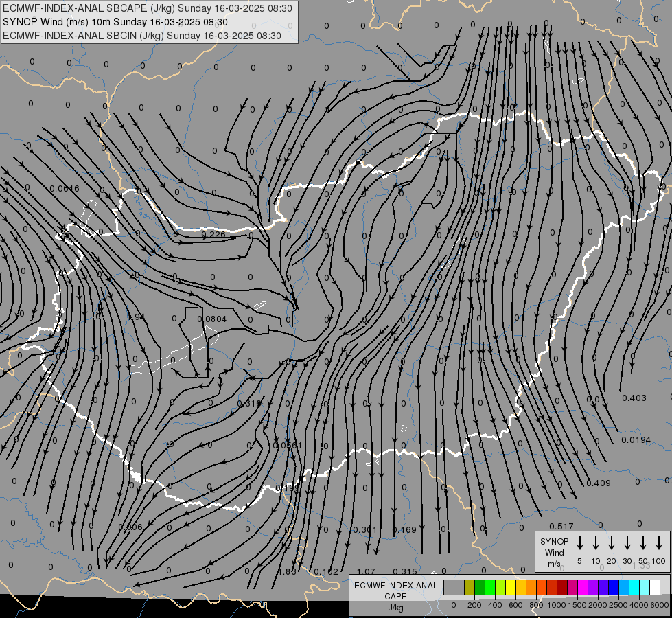
Task: Click the wind arrow above 5 m/s
Action: pyautogui.click(x=579, y=543)
